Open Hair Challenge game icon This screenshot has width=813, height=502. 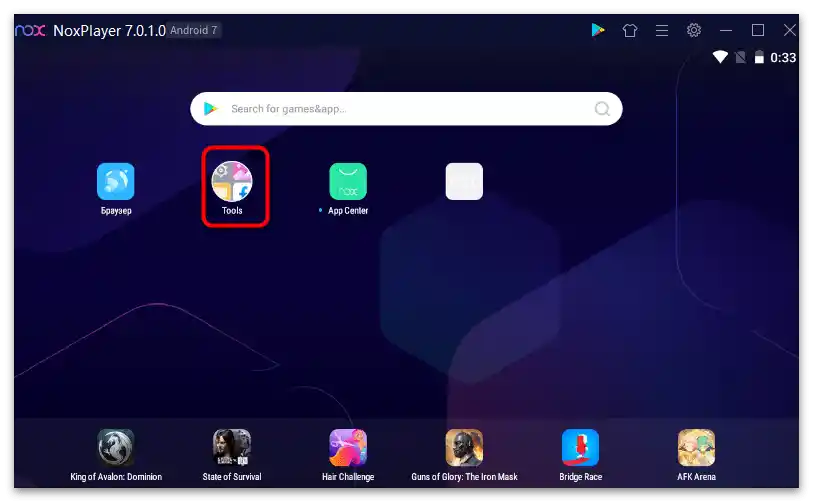pyautogui.click(x=348, y=447)
